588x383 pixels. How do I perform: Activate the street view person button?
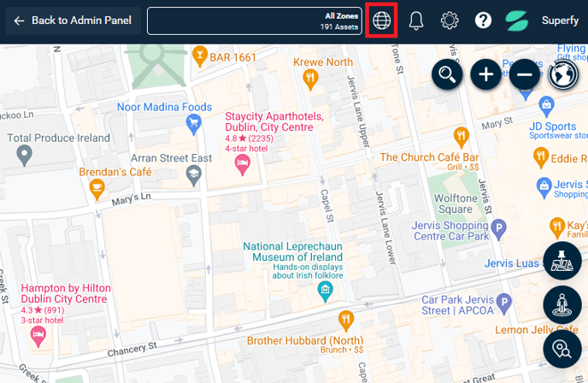point(562,304)
